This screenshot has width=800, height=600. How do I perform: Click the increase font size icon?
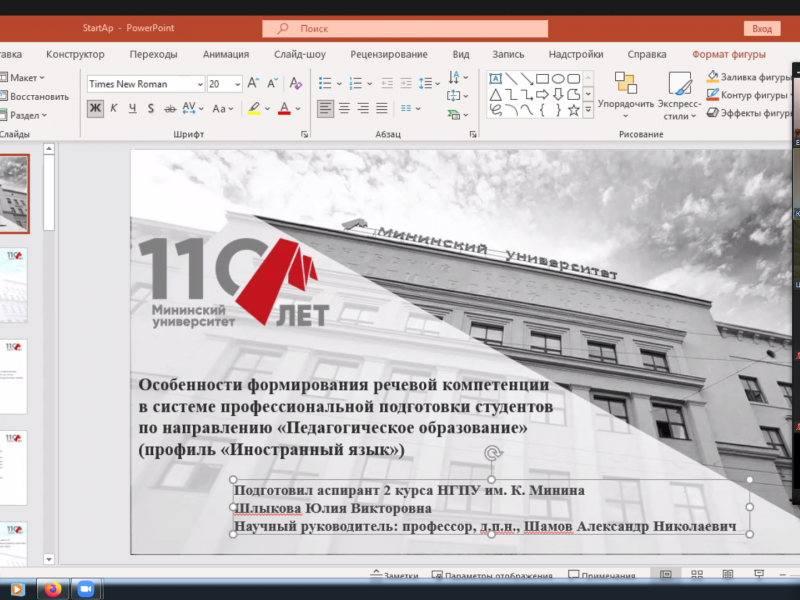pyautogui.click(x=253, y=84)
